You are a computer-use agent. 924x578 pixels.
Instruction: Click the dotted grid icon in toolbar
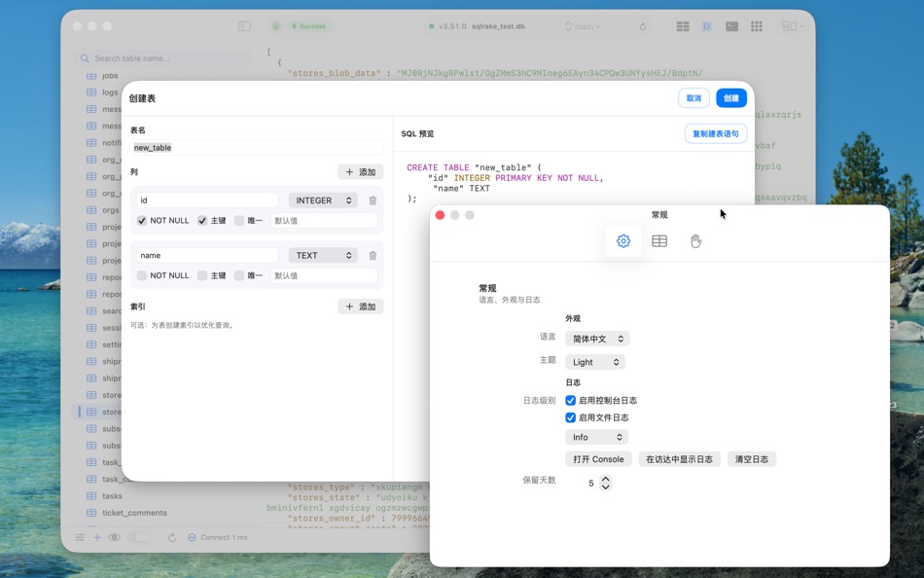click(757, 26)
